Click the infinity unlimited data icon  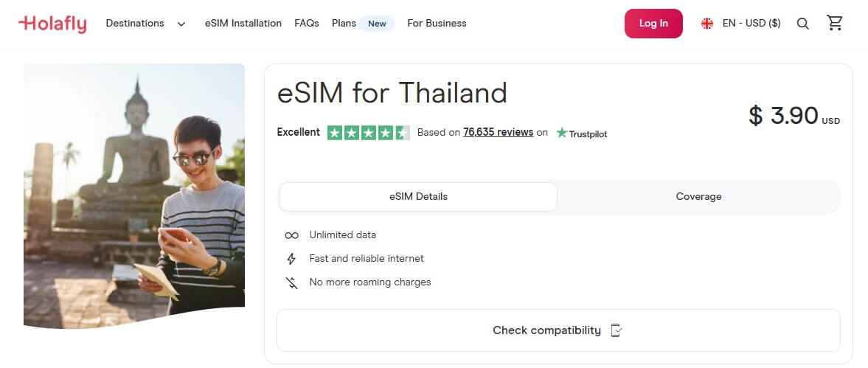click(x=291, y=235)
